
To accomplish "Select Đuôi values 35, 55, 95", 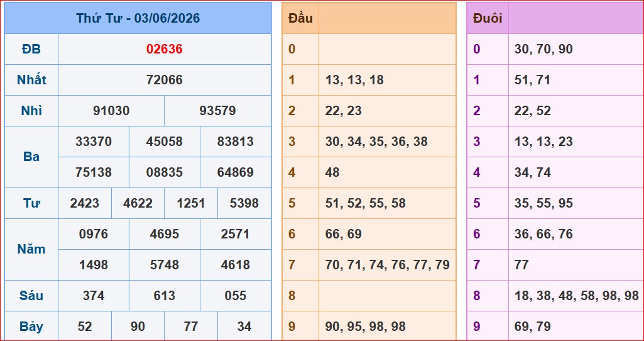I will coord(543,203).
